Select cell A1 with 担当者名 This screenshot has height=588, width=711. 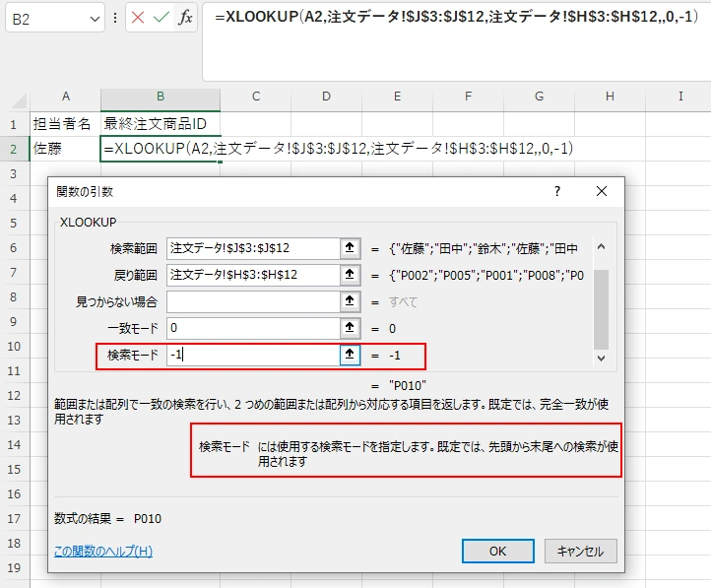[x=65, y=124]
